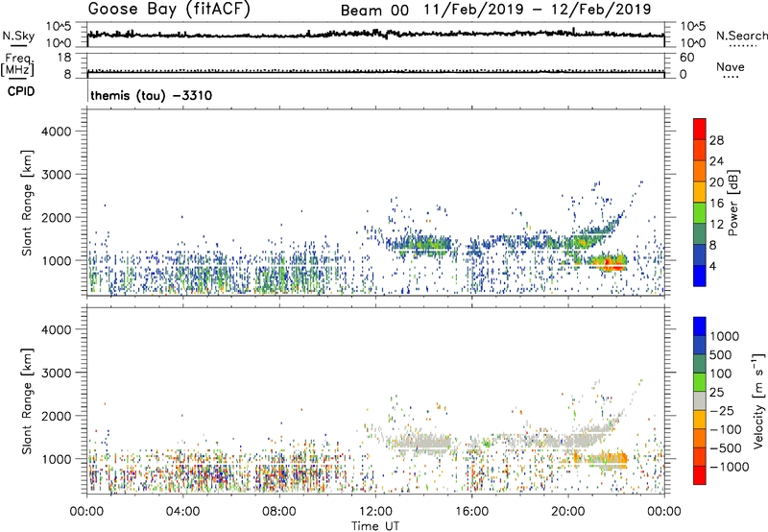Click the N.Sky noise trace in the top strip
The image size is (768, 532).
point(375,35)
